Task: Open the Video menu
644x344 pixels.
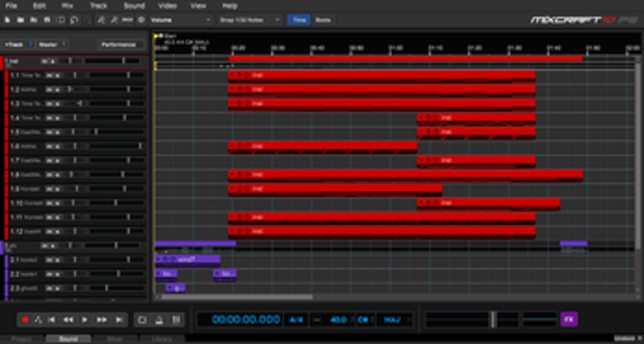Action: 167,6
